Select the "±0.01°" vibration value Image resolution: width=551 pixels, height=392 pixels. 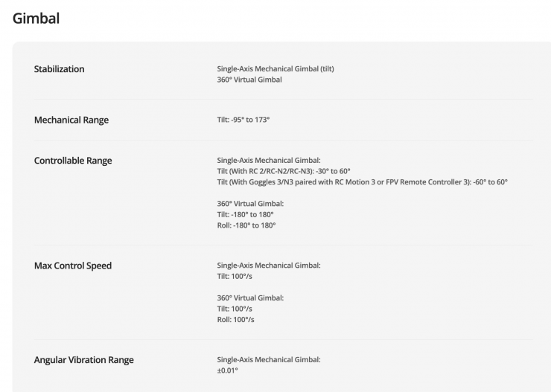pos(227,370)
